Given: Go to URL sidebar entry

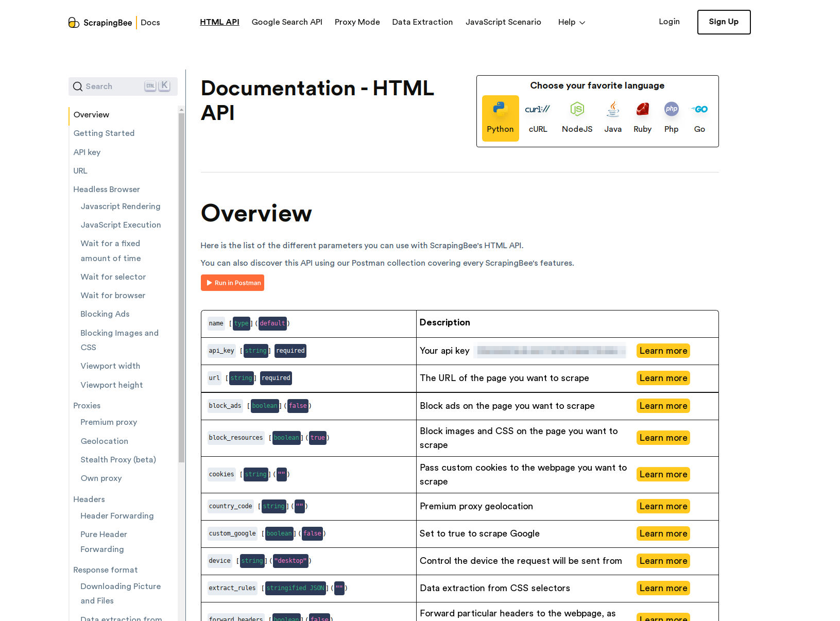Looking at the screenshot, I should point(80,171).
